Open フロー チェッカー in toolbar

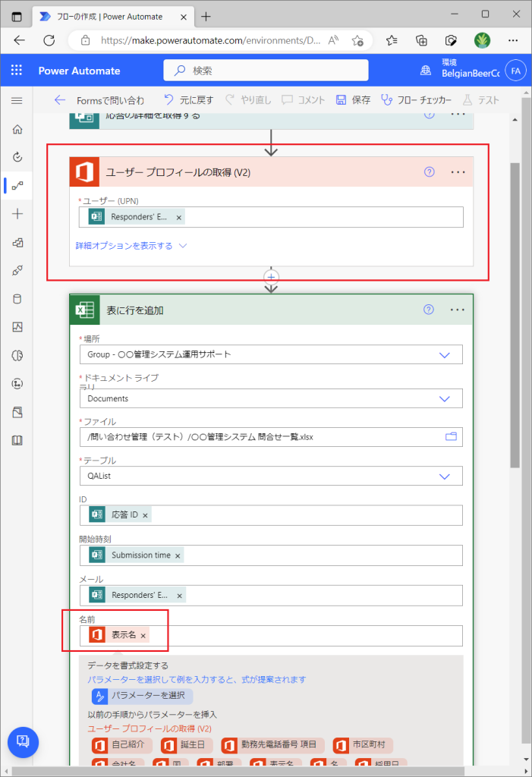417,100
